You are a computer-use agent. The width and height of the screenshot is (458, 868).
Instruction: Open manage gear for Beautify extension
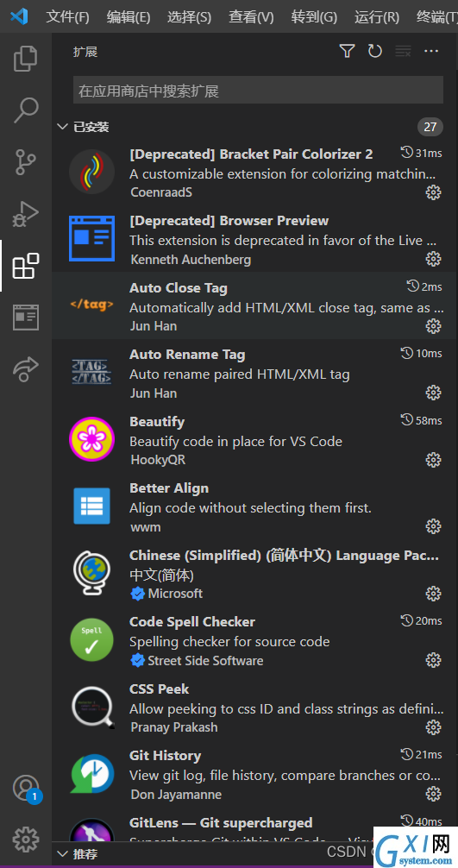click(x=433, y=460)
